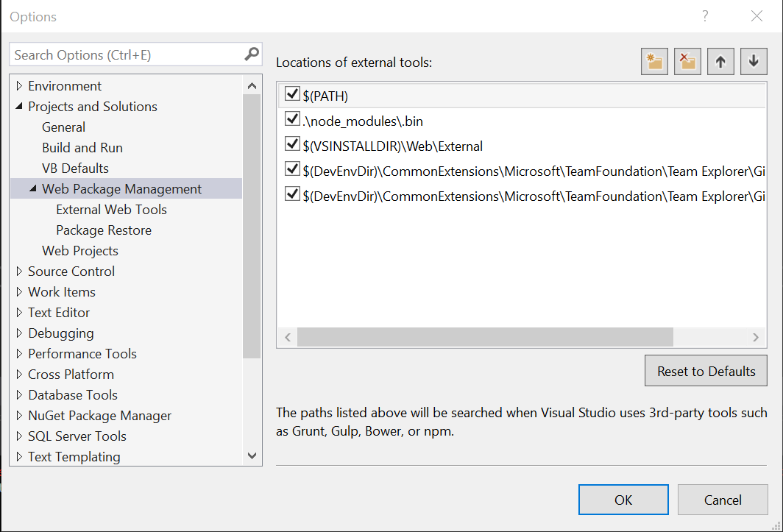Click the options tree vertical scrollbar thumb
Image resolution: width=783 pixels, height=532 pixels.
coord(252,227)
